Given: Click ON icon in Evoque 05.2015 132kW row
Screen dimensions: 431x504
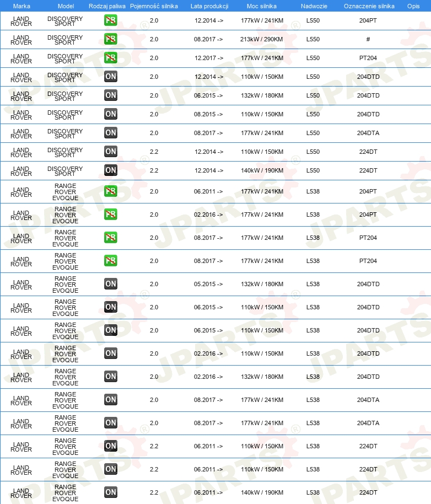Looking at the screenshot, I should (110, 284).
